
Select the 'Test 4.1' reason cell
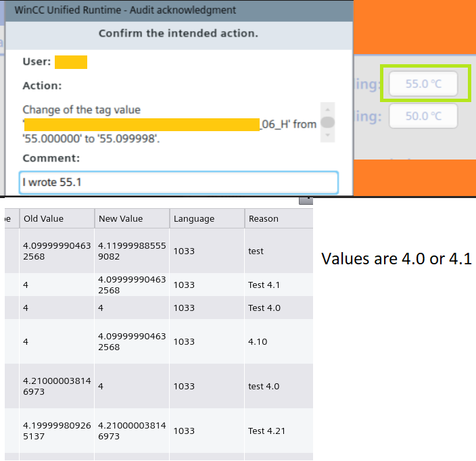point(279,285)
